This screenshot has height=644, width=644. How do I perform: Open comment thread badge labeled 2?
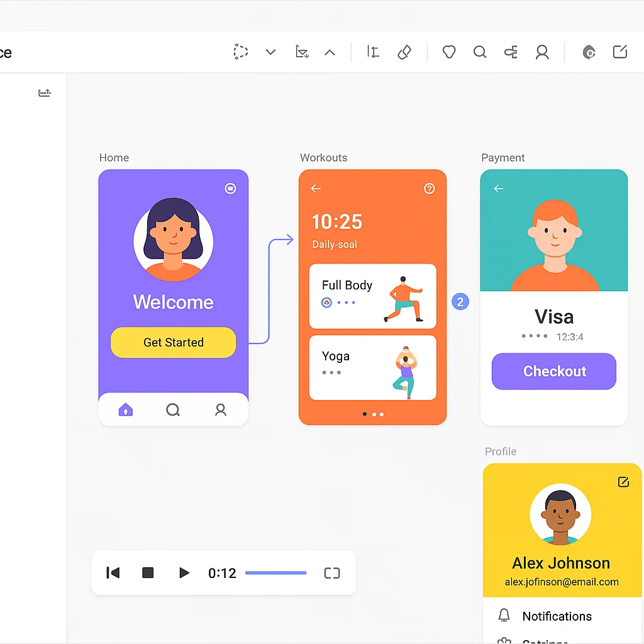[461, 302]
